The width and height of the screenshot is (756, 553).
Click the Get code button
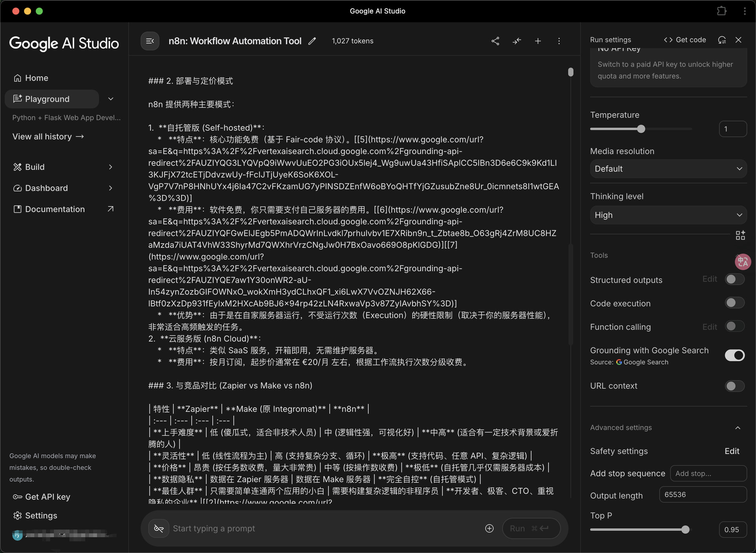(685, 40)
